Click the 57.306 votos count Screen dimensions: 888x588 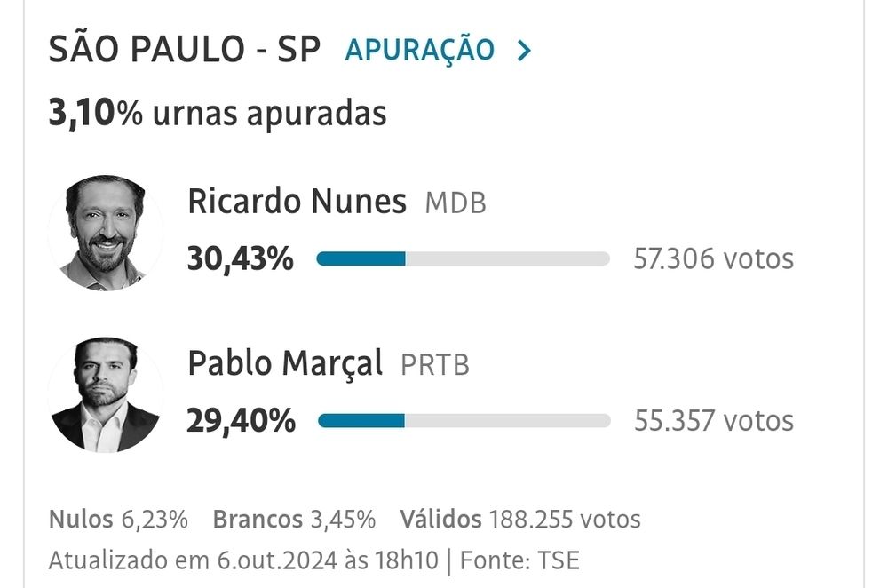point(714,258)
